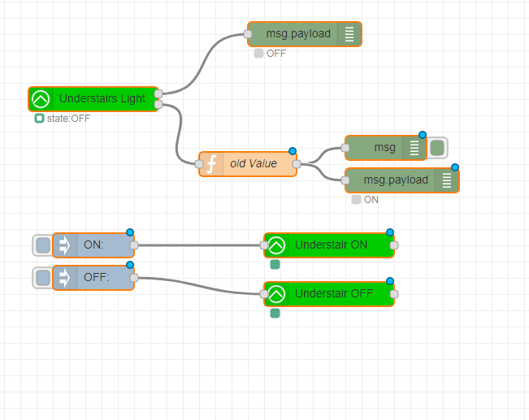Select the top msg.payload debug node
Screen dimensions: 529x420
305,34
